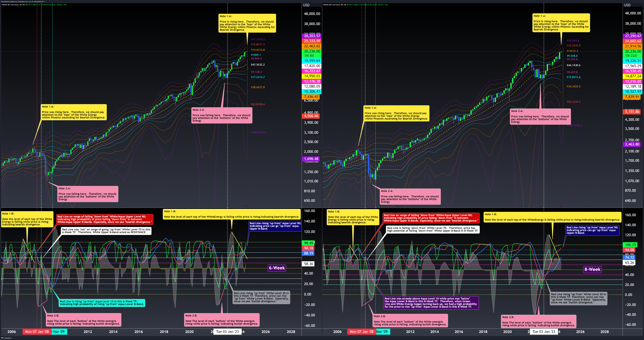Click the "Tue 03 Jan '23" date marker on 8-Week chart
This screenshot has height=340, width=644.
click(x=544, y=332)
